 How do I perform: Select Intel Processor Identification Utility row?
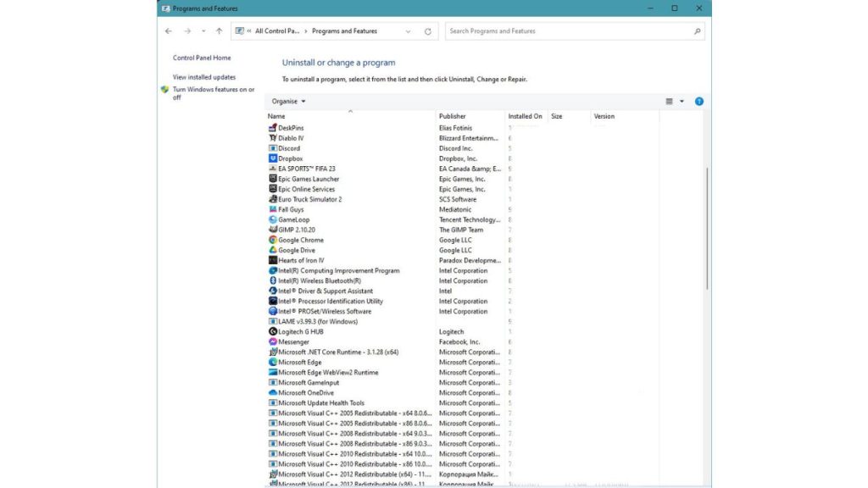click(x=462, y=301)
